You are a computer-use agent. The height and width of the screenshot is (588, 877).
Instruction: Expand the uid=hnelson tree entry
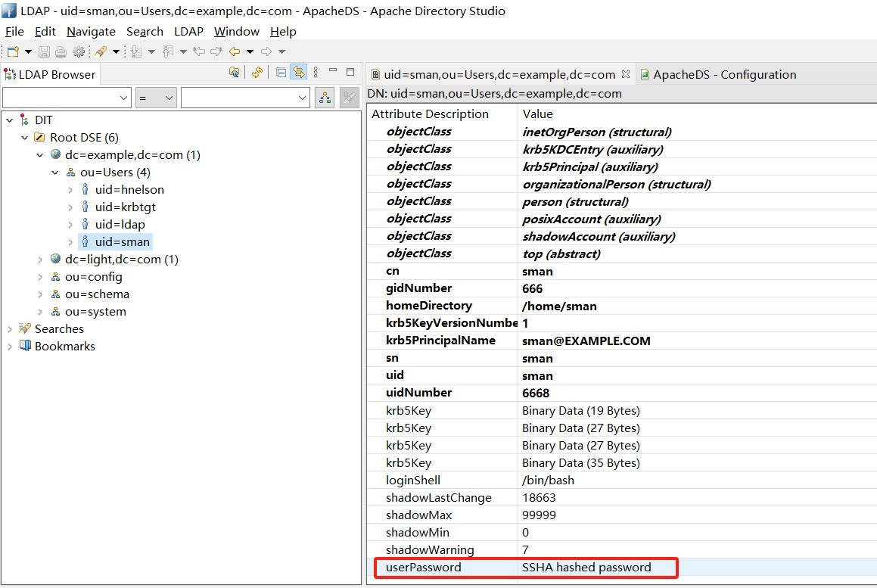tap(70, 190)
